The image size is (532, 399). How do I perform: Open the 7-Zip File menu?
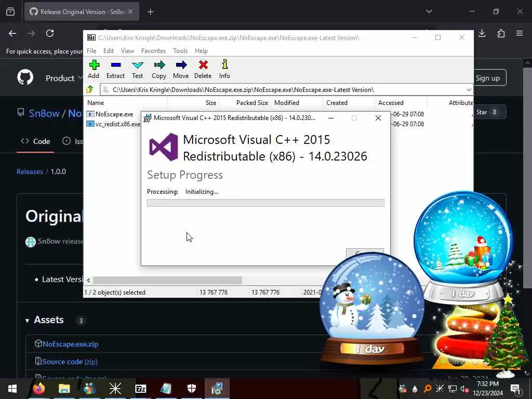pos(91,51)
